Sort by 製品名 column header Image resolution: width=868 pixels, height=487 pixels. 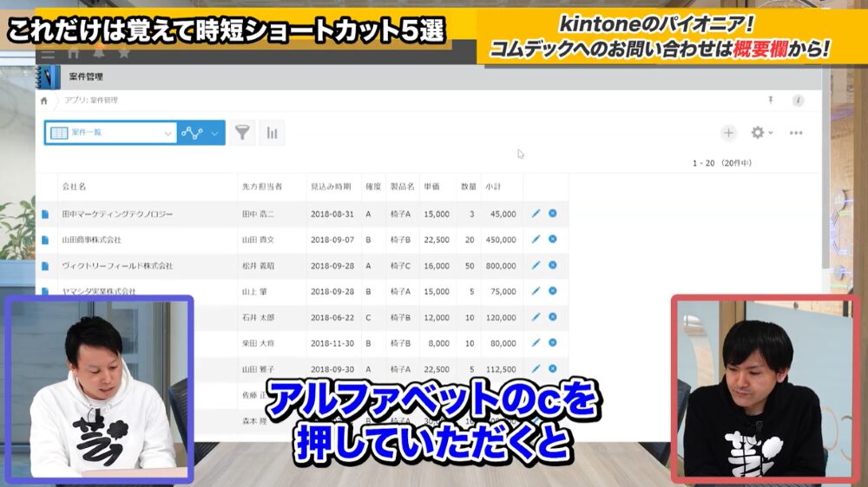(402, 187)
